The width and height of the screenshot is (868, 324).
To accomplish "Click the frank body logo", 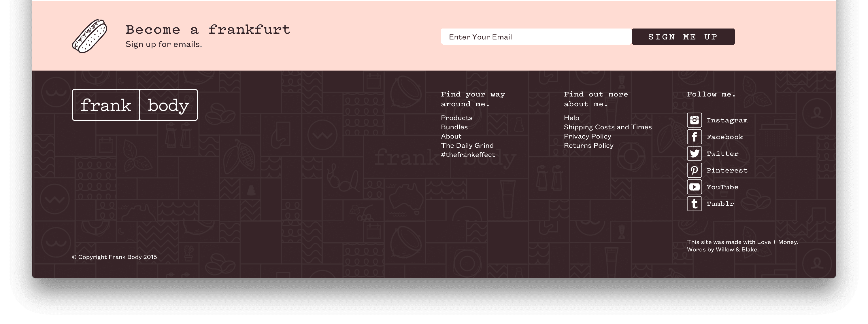I will pyautogui.click(x=135, y=105).
